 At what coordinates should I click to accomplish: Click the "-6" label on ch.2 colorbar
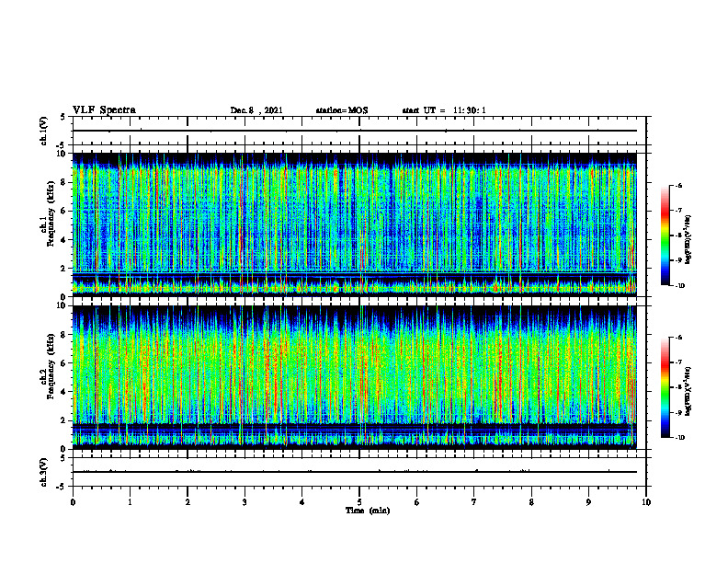click(x=678, y=338)
